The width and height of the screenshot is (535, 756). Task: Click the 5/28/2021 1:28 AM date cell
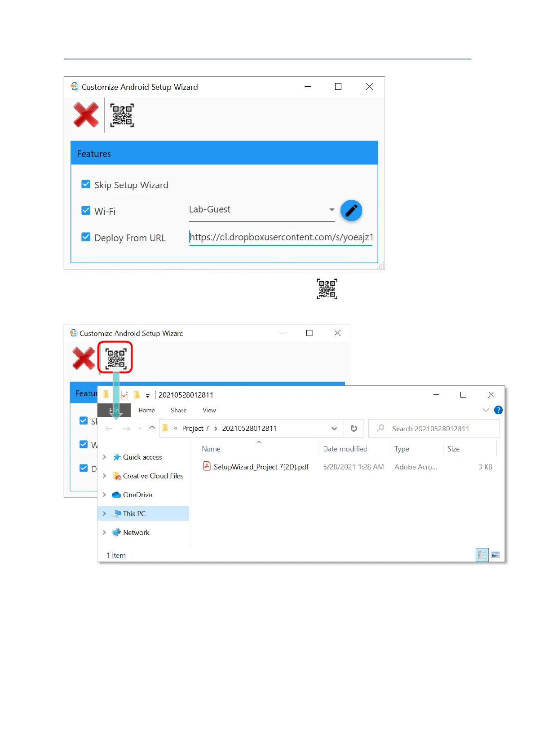click(x=354, y=467)
